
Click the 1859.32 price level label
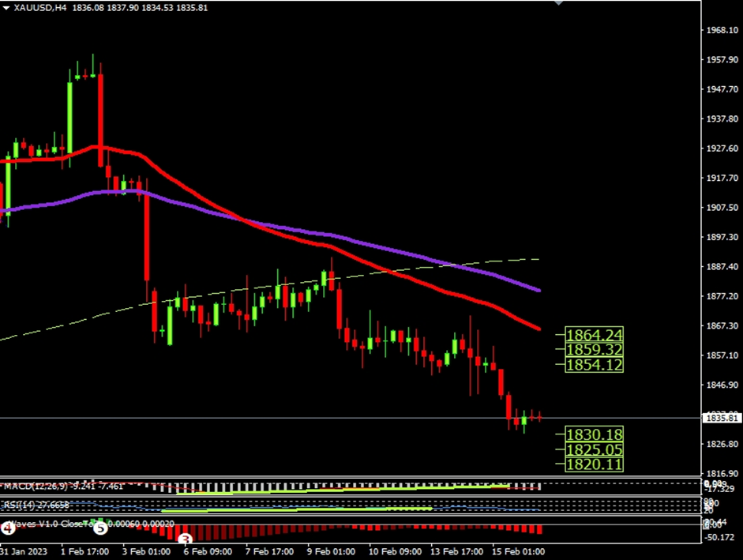[x=595, y=349]
